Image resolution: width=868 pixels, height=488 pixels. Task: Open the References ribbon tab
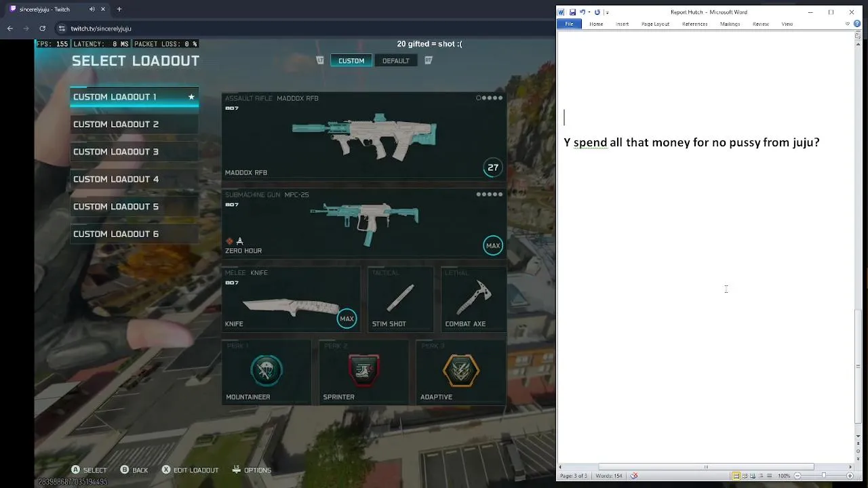coord(694,24)
